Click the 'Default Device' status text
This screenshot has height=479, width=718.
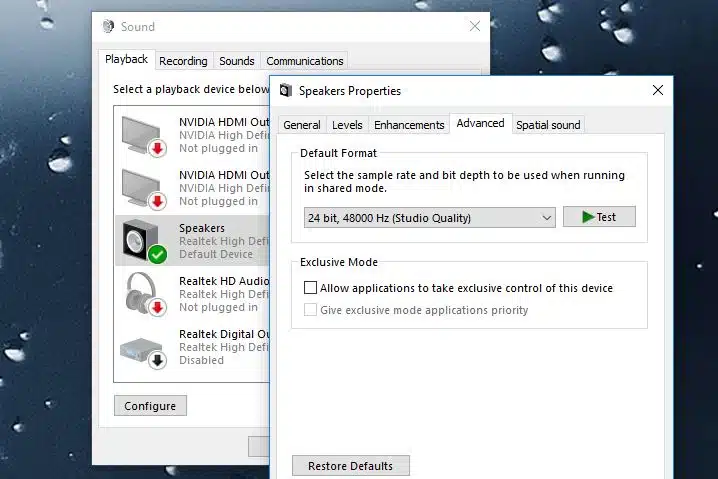click(216, 254)
